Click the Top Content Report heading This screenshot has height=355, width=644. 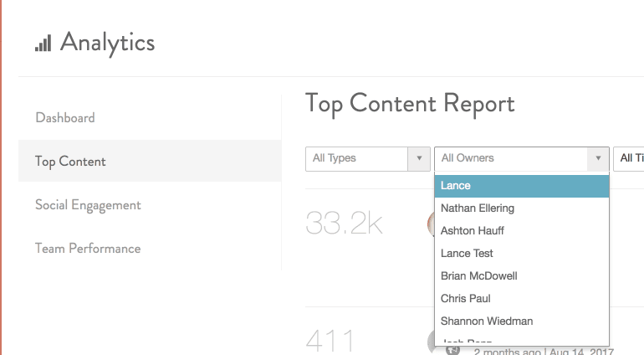point(410,103)
